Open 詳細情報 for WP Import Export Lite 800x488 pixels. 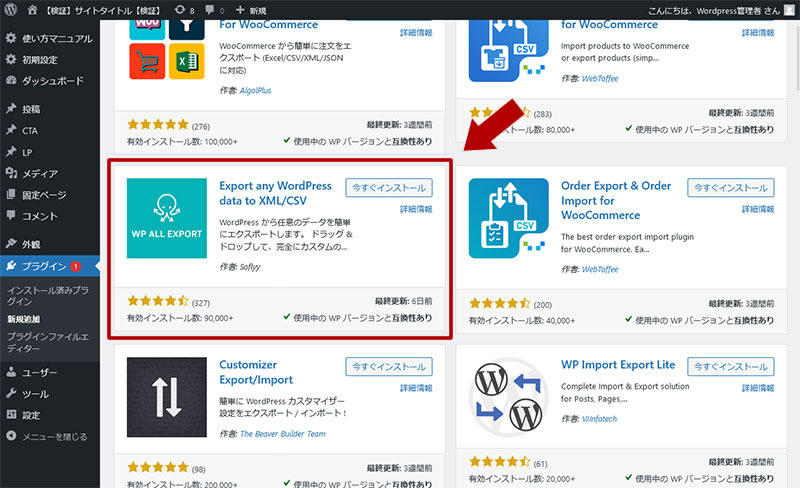coord(758,388)
